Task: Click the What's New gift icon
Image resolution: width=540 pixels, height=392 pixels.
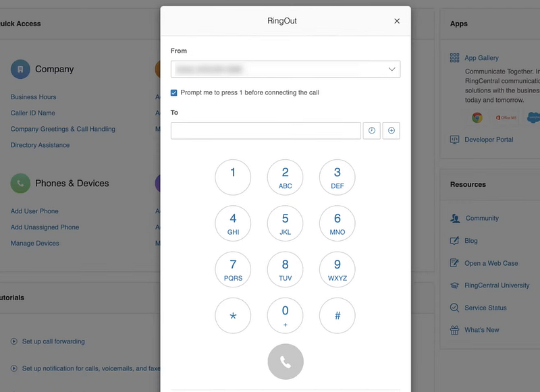Action: tap(454, 330)
